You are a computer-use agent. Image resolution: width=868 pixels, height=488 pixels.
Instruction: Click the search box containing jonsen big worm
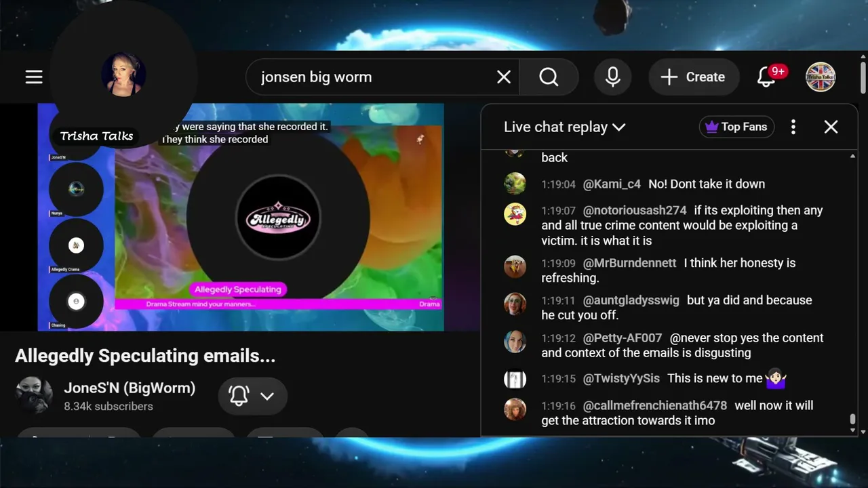click(x=383, y=77)
